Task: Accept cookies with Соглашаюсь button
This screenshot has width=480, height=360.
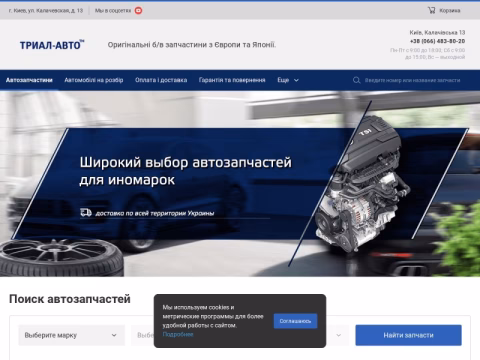Action: pos(295,321)
